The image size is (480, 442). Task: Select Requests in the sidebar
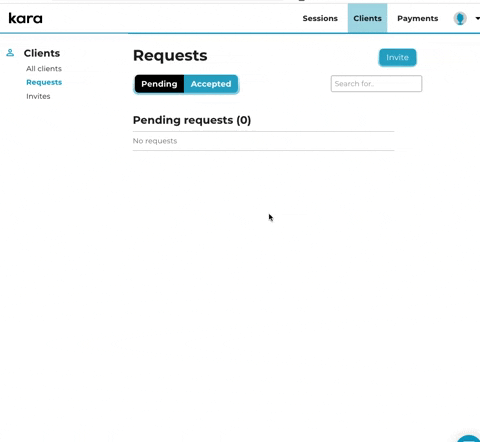point(44,82)
